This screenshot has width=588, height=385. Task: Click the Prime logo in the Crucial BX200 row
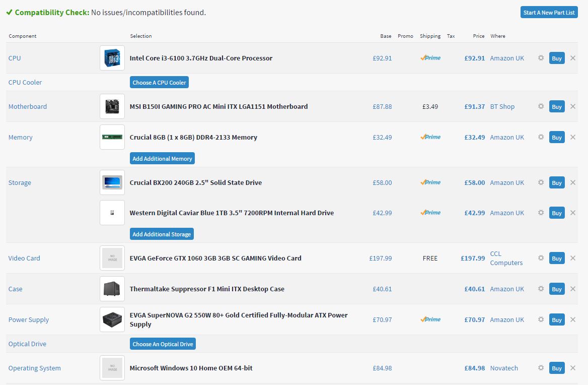(430, 182)
